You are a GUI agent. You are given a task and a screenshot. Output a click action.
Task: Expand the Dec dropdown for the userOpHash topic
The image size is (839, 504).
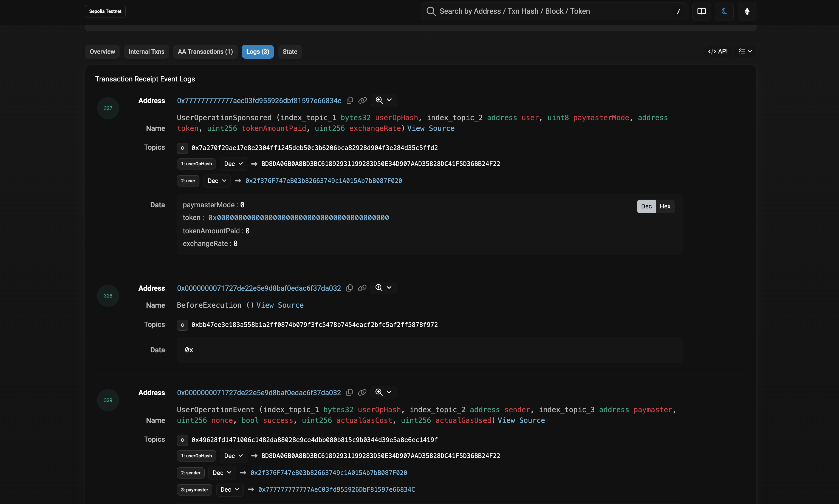(x=233, y=164)
